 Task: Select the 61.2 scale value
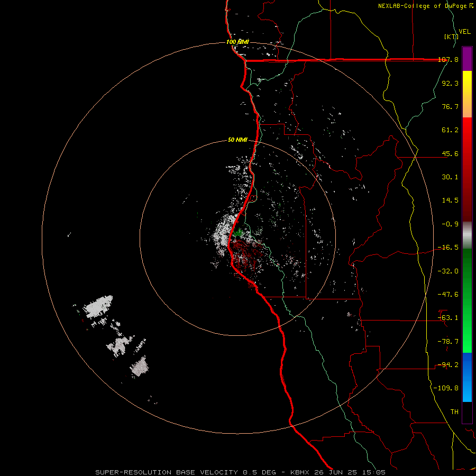pos(450,130)
